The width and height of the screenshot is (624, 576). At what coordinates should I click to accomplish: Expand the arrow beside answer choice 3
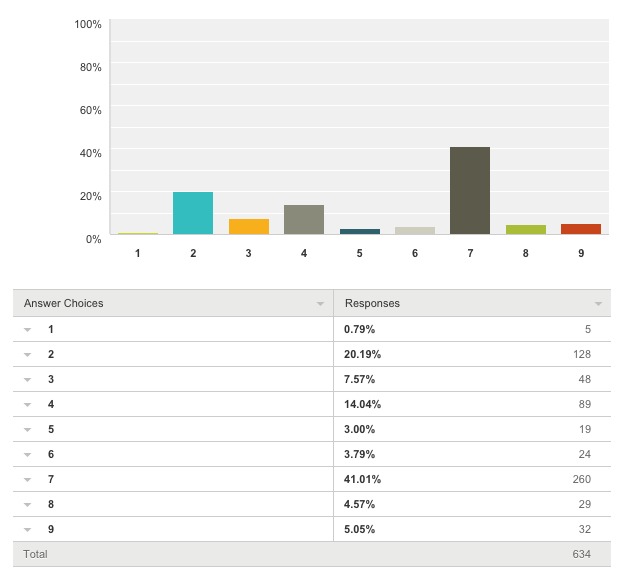27,380
